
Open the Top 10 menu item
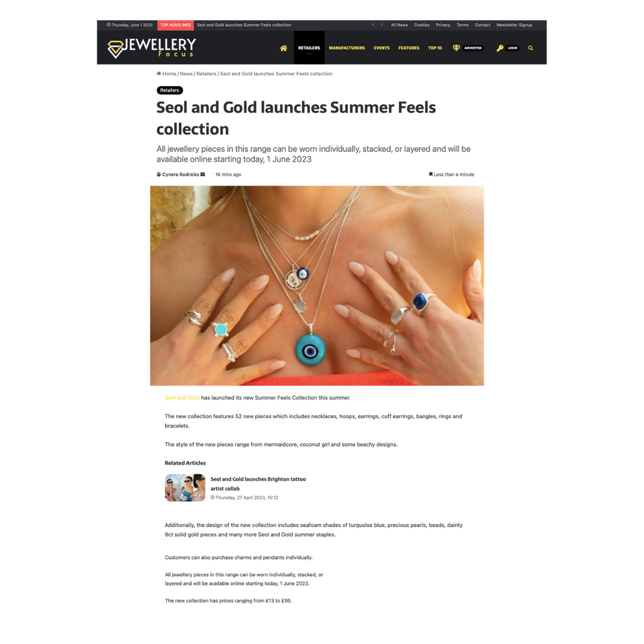(x=435, y=48)
